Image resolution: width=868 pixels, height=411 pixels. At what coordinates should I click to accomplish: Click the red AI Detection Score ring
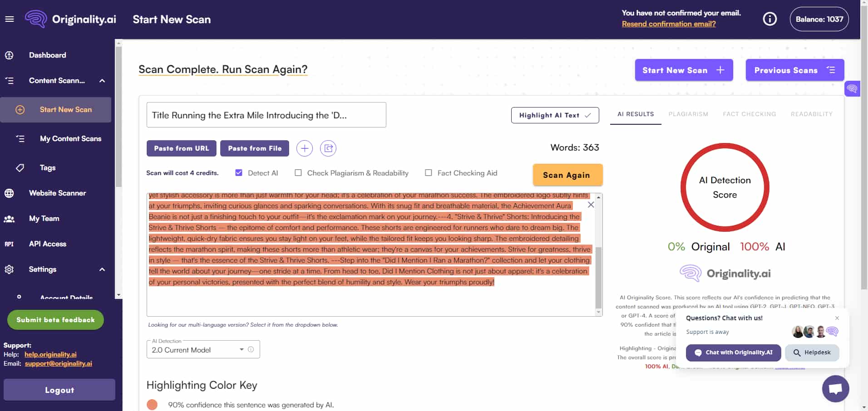click(725, 187)
